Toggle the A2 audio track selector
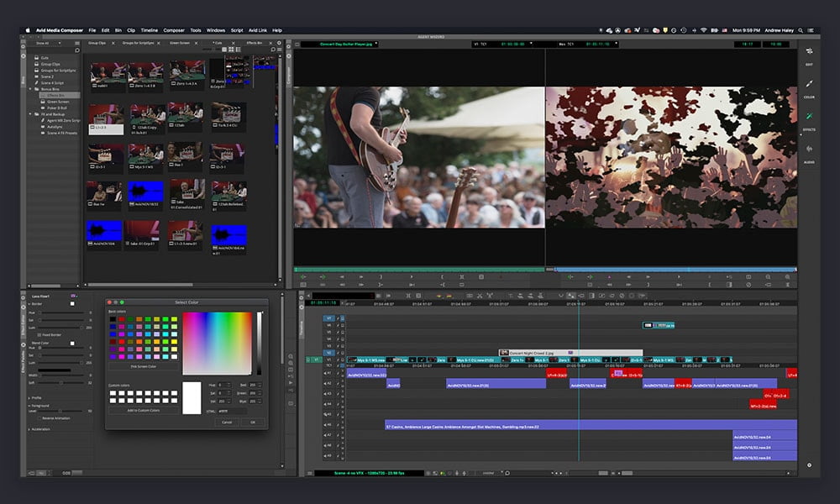This screenshot has width=840, height=504. click(328, 384)
